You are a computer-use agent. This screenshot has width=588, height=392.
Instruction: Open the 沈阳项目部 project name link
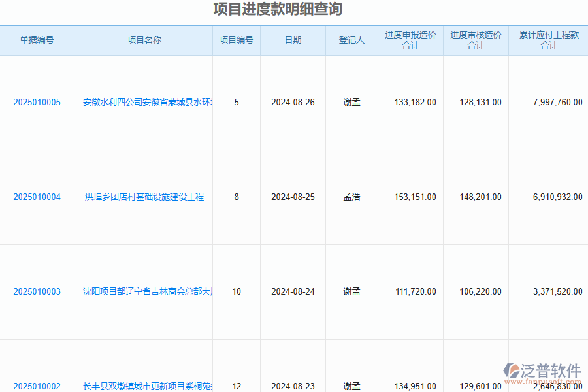(144, 291)
